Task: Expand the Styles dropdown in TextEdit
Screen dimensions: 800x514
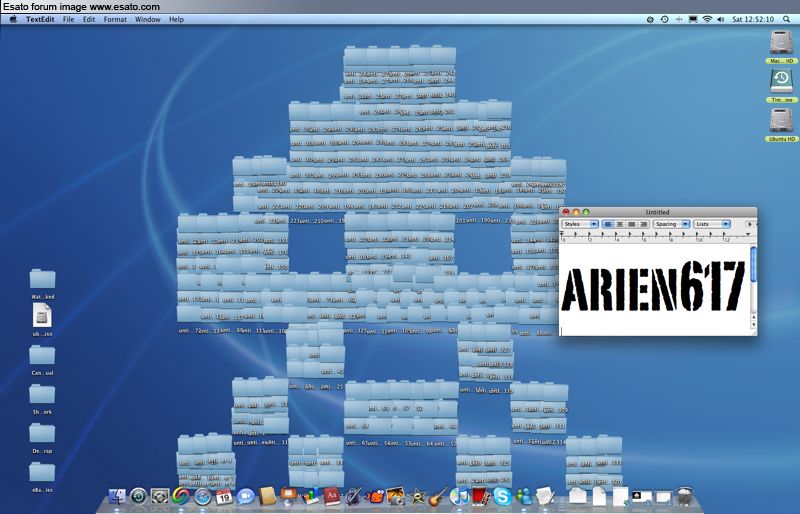Action: pyautogui.click(x=580, y=224)
